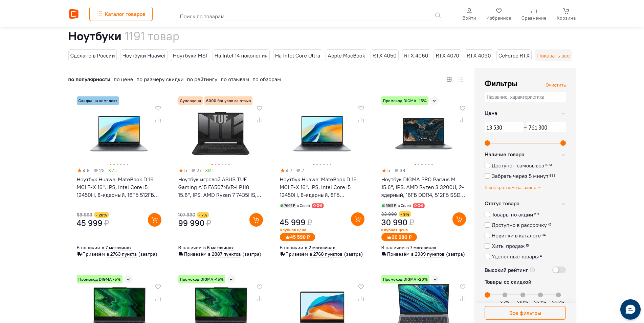Check the Доступен самовывоз checkbox
This screenshot has width=644, height=323.
click(x=487, y=165)
